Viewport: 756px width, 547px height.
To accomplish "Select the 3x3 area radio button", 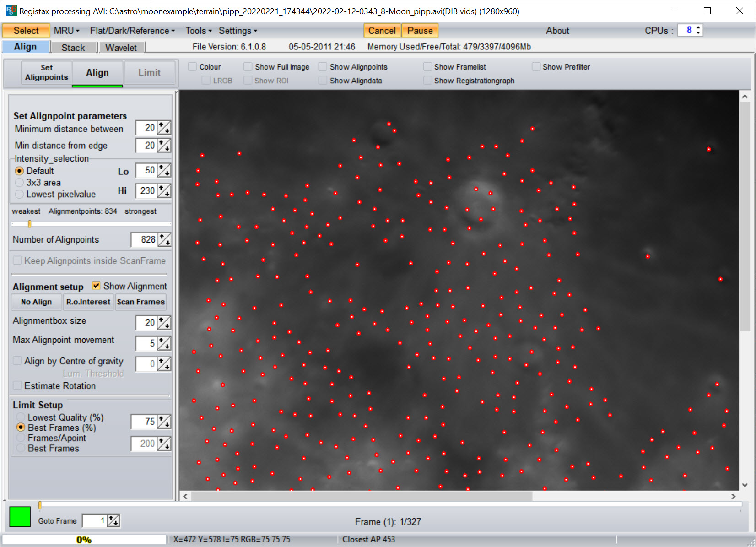I will click(x=19, y=183).
